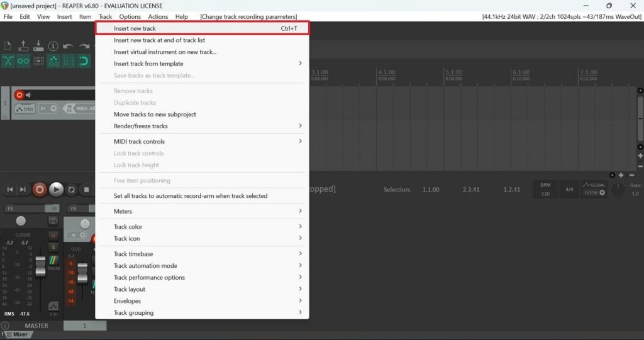Mute the master track M button
This screenshot has width=644, height=340.
53,236
